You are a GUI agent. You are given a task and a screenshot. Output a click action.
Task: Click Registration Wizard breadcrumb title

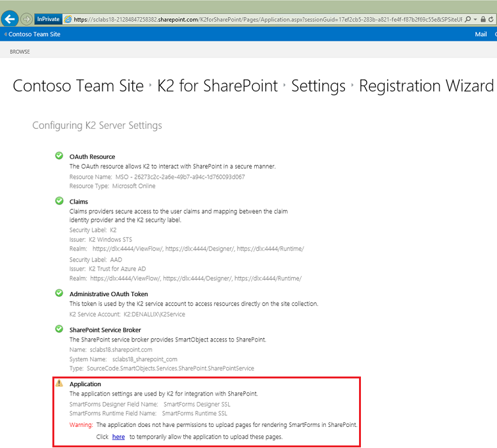pos(426,86)
